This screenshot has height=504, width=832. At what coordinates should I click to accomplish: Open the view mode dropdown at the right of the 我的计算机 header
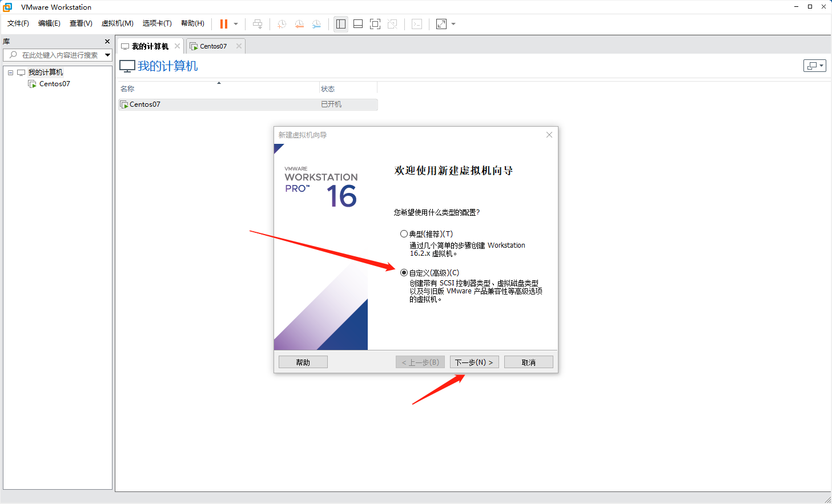click(815, 66)
